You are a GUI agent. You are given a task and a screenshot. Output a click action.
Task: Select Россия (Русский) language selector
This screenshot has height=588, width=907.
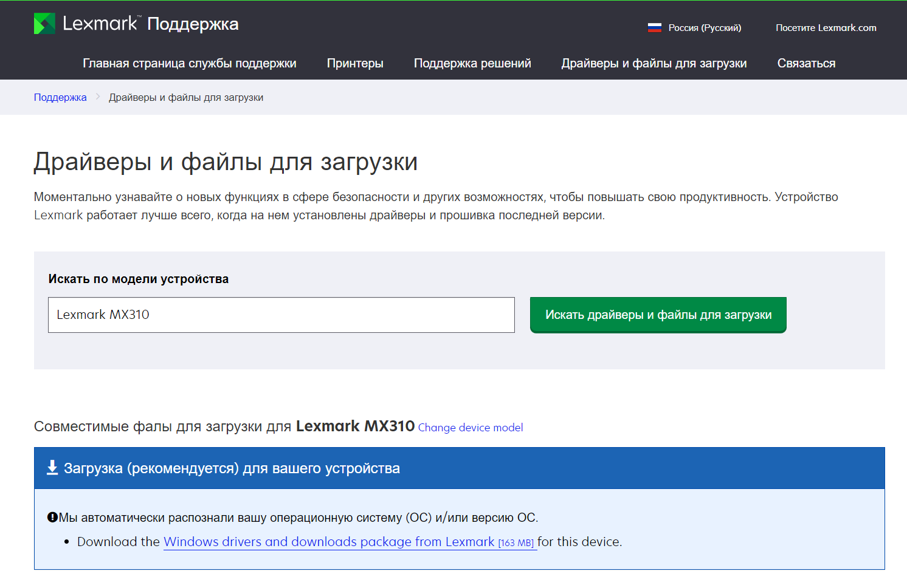point(695,27)
